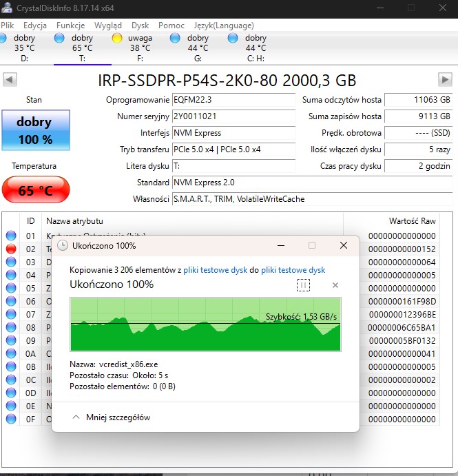
Task: Open the Funkcje menu
Action: click(71, 25)
